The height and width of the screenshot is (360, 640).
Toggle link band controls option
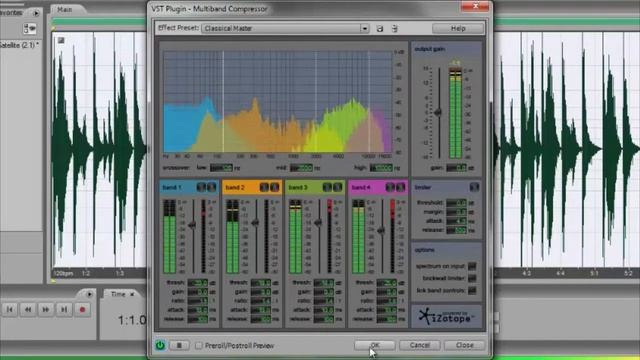click(x=472, y=291)
